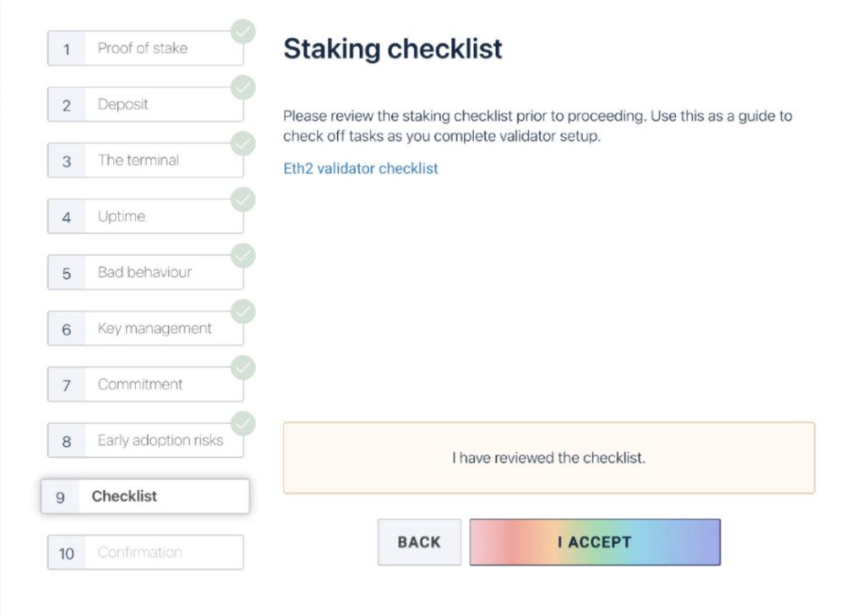Click the checkmark badge on Bad behaviour step
845x616 pixels.
(243, 256)
